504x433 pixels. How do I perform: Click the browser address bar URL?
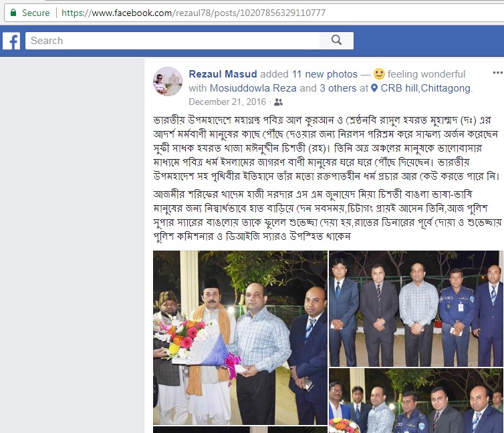193,13
